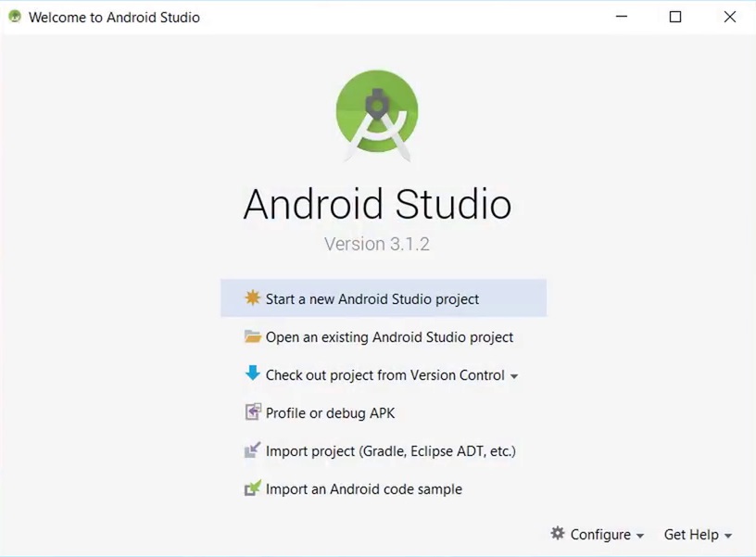This screenshot has height=557, width=756.
Task: Click the Import project arrow icon
Action: click(x=252, y=449)
